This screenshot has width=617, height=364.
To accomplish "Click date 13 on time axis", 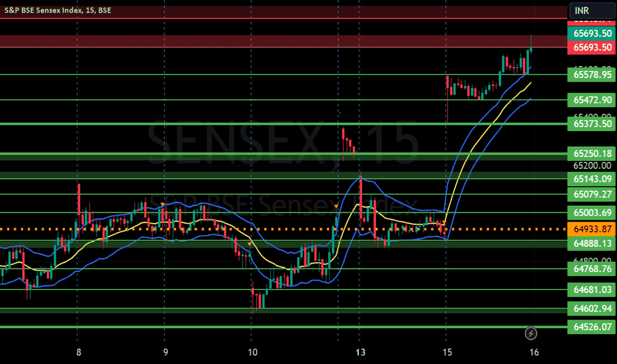I will tap(360, 352).
